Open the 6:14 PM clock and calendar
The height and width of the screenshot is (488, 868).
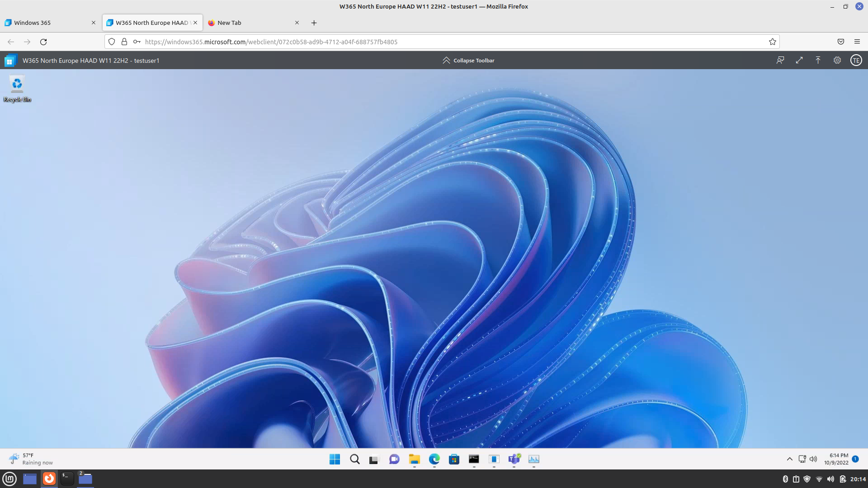[836, 460]
